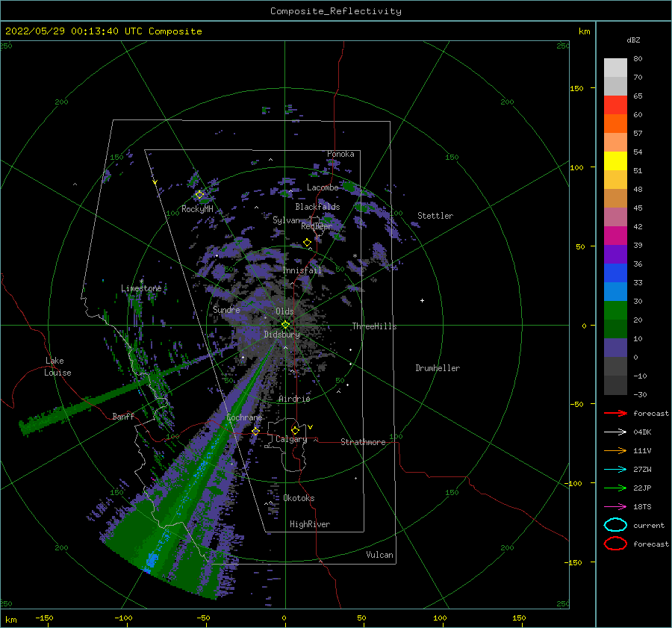Click the Strathmore town label
672x628 pixels.
[363, 442]
